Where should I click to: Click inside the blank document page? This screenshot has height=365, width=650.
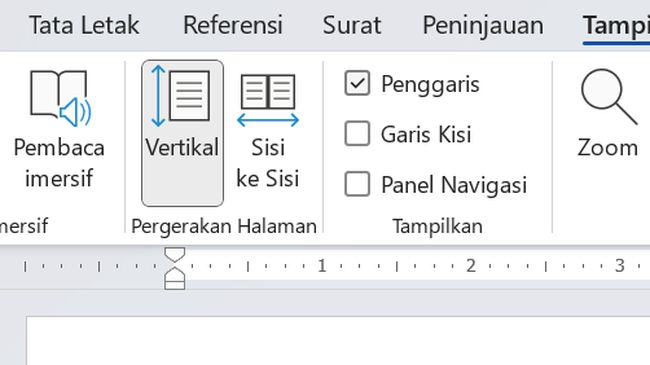pos(338,341)
